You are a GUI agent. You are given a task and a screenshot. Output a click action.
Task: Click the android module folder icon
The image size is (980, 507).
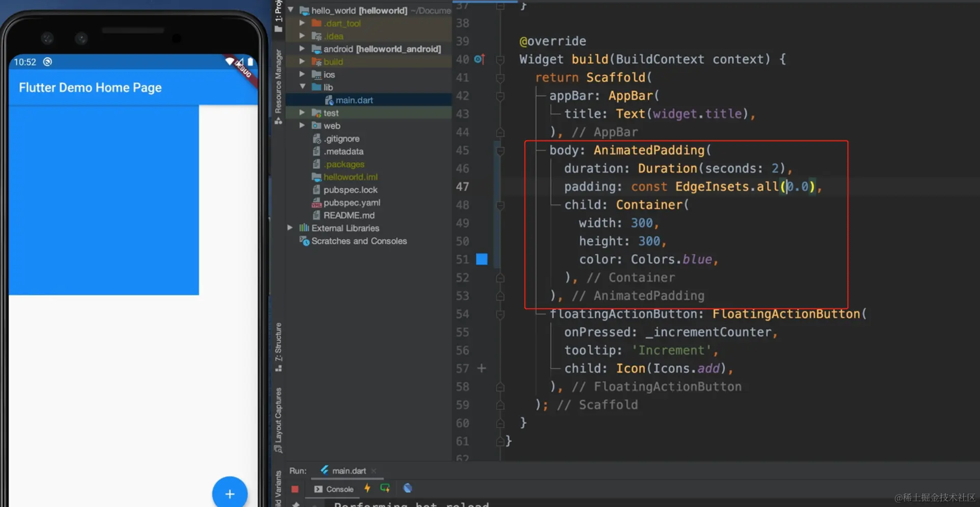pyautogui.click(x=316, y=49)
